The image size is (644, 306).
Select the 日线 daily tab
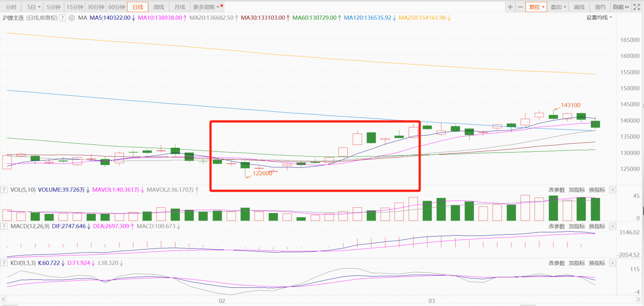(x=138, y=7)
